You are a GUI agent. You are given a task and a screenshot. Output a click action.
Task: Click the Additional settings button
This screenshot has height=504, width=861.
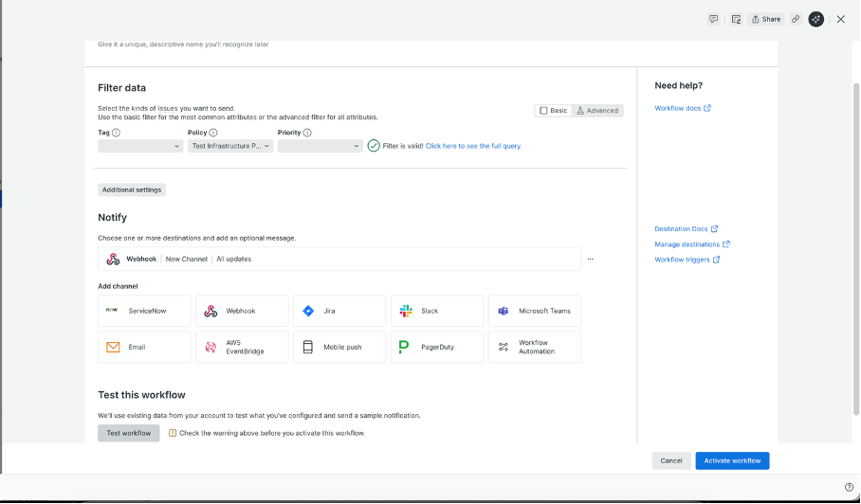132,189
